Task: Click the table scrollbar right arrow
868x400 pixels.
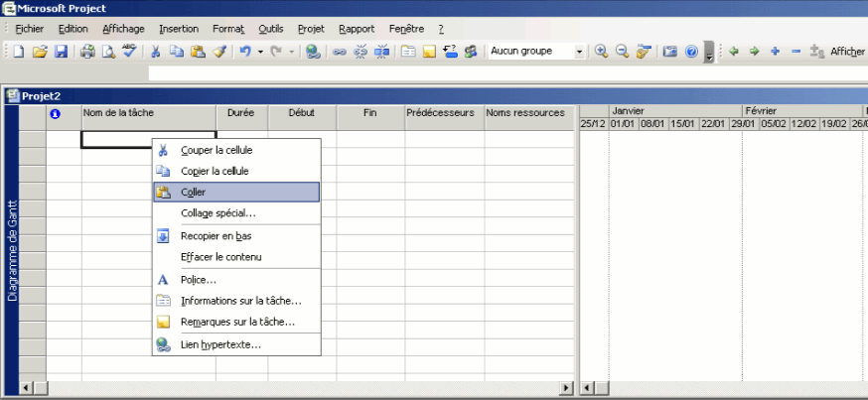Action: [x=567, y=388]
